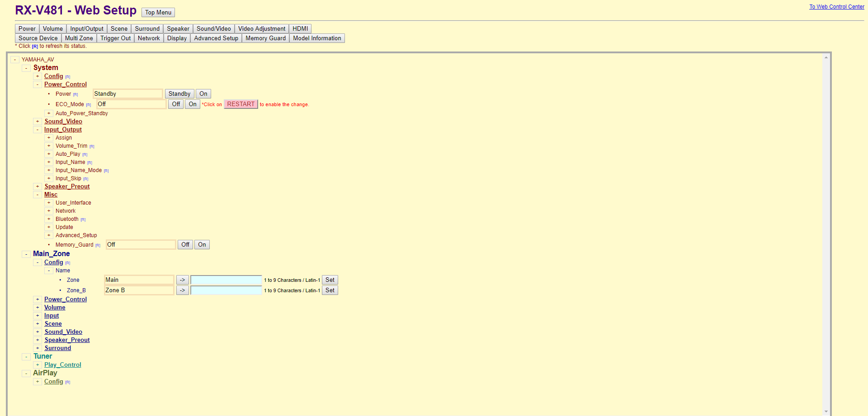This screenshot has height=416, width=868.
Task: Turn Memory_Guard On
Action: point(202,245)
